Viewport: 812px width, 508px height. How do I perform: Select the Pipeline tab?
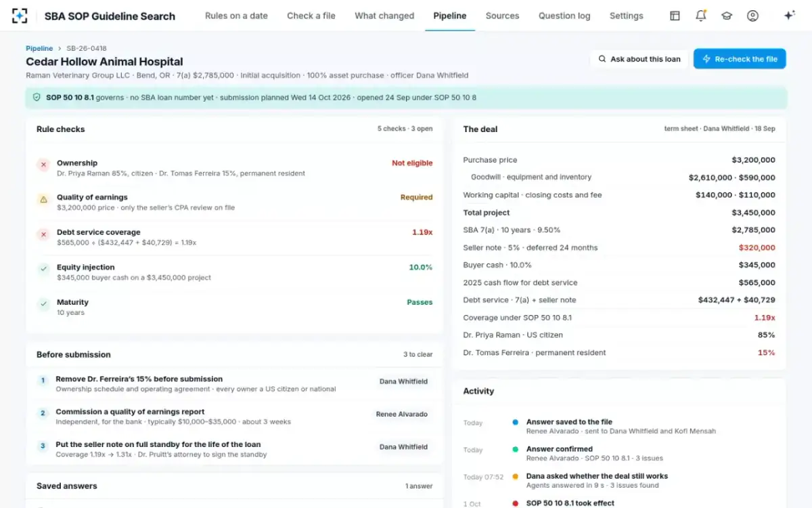pyautogui.click(x=450, y=16)
